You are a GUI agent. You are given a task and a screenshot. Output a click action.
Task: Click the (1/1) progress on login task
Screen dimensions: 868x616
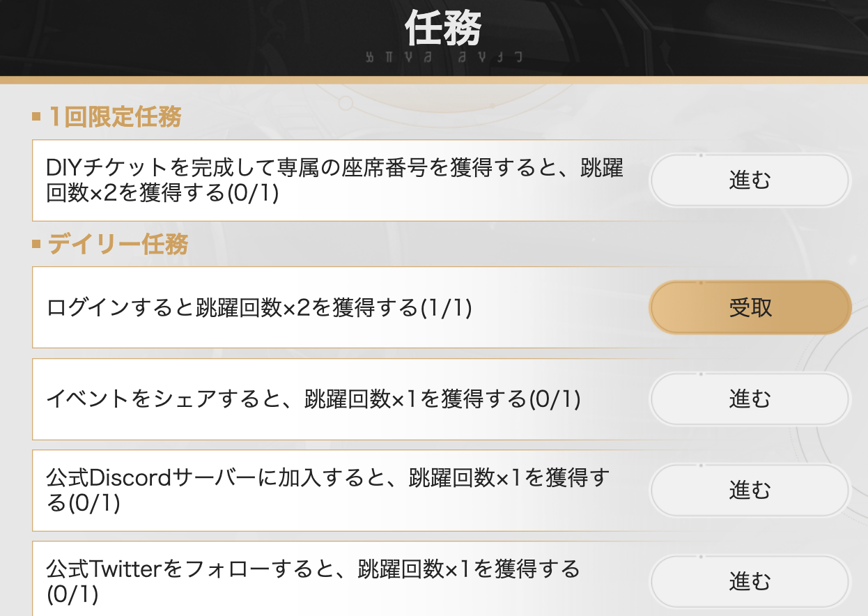click(x=447, y=307)
